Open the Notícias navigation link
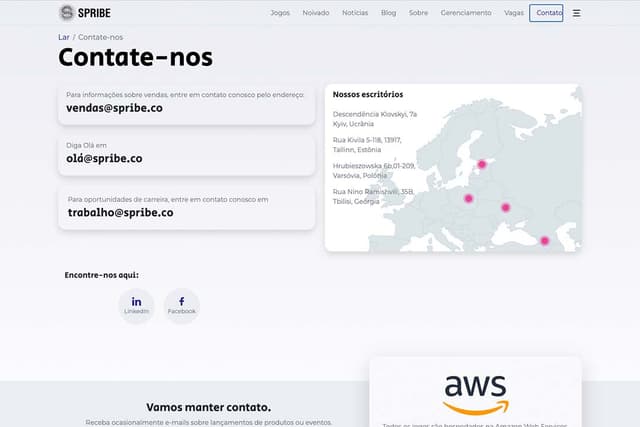This screenshot has width=640, height=427. 355,13
